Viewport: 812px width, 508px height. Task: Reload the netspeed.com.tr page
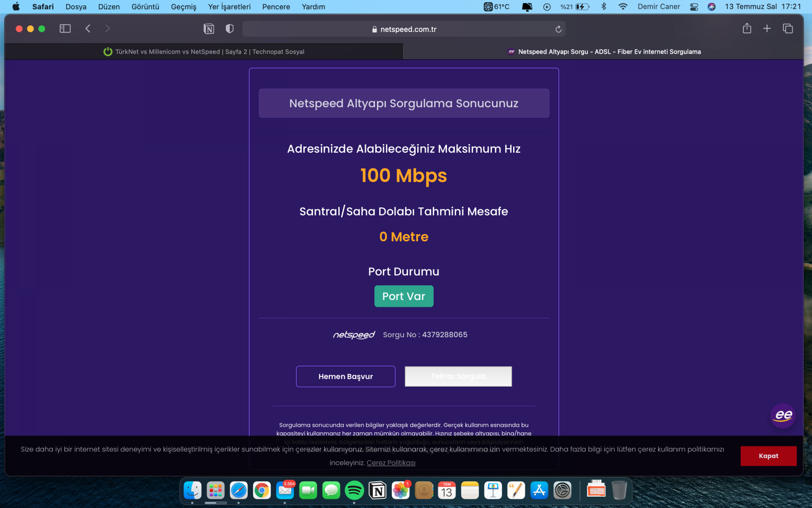558,29
